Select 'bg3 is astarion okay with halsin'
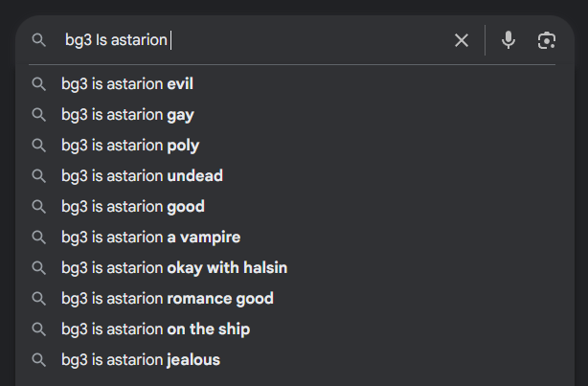 point(174,268)
